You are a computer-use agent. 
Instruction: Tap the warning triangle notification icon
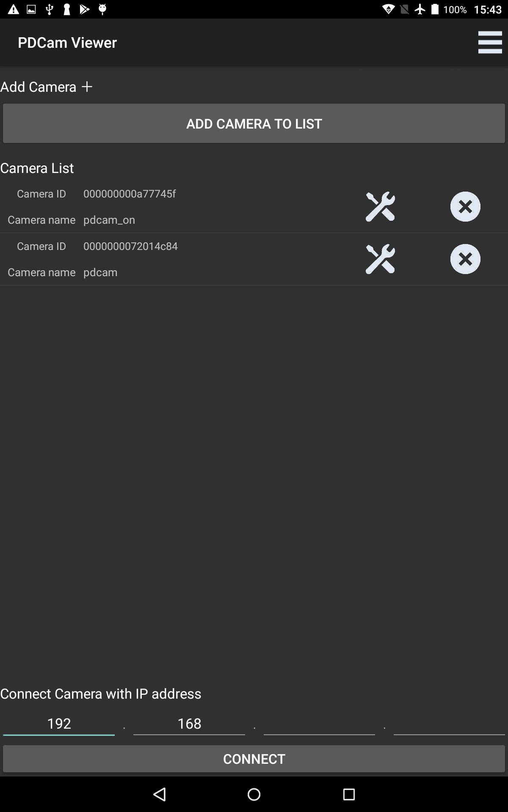coord(13,9)
